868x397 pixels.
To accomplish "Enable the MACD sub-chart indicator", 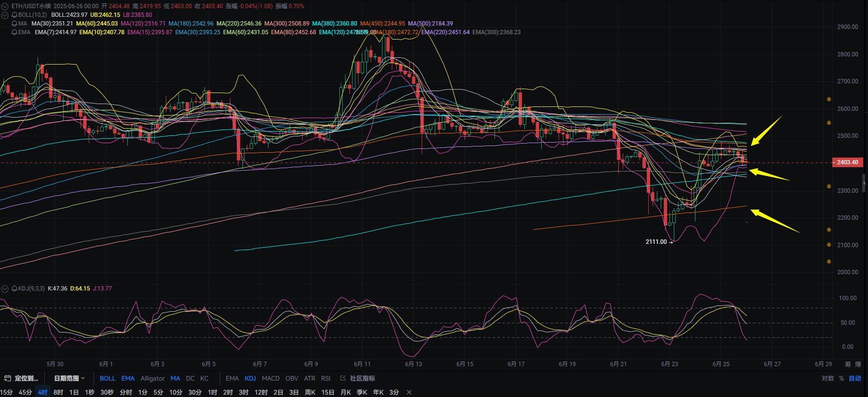I will coord(271,378).
